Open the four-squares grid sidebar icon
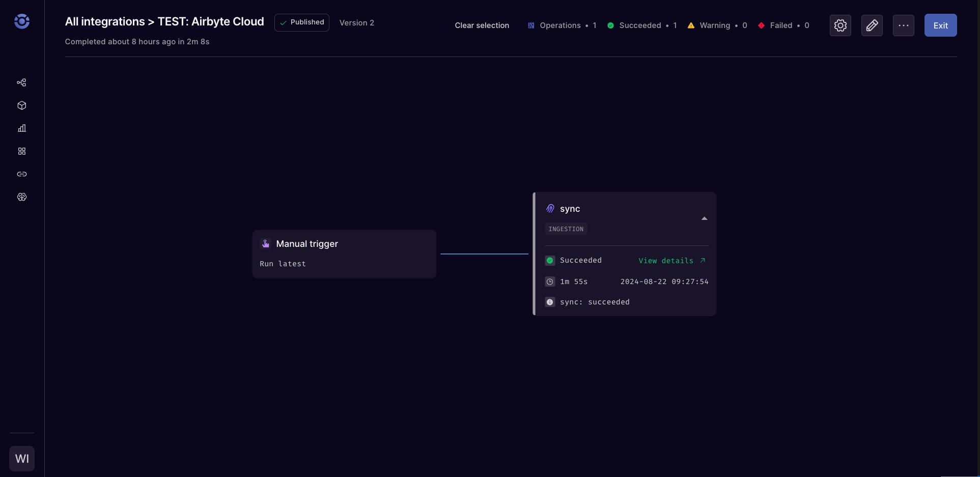Screen dimensions: 980x477 [x=22, y=151]
